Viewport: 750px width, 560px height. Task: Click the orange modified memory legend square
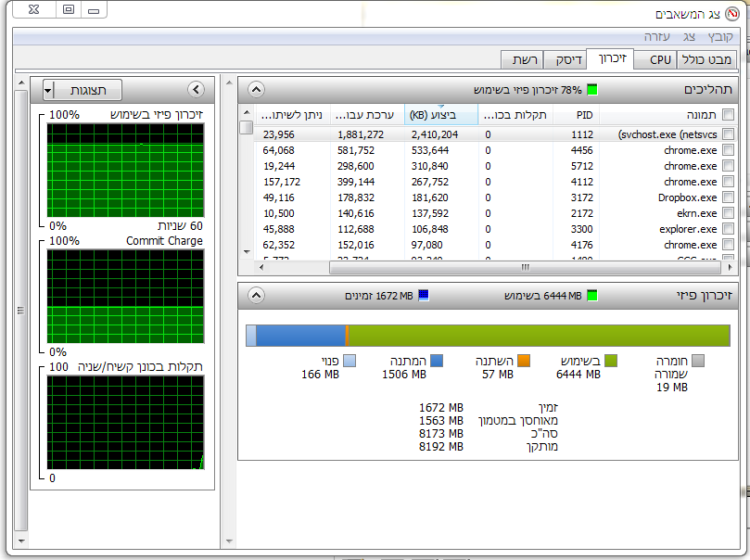click(524, 361)
